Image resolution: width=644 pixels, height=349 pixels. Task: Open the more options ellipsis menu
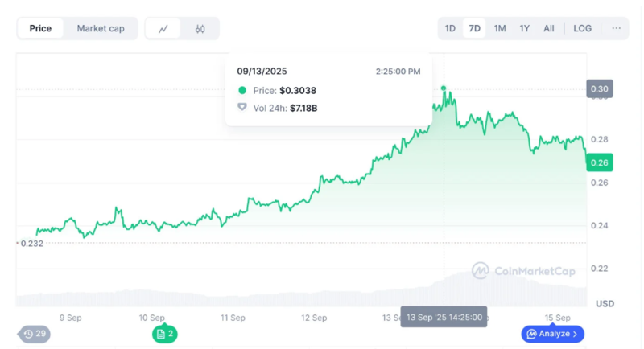click(616, 28)
